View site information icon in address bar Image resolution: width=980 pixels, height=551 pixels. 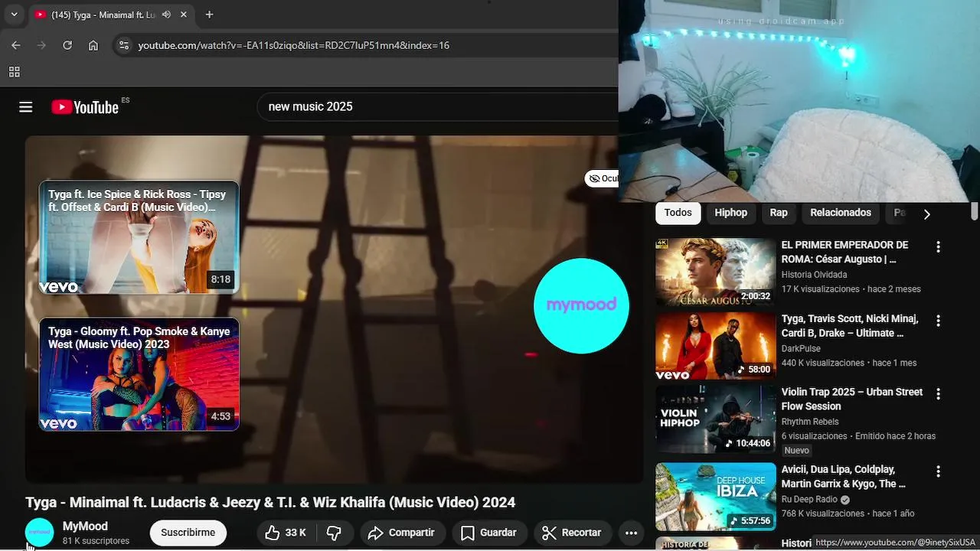pos(123,45)
